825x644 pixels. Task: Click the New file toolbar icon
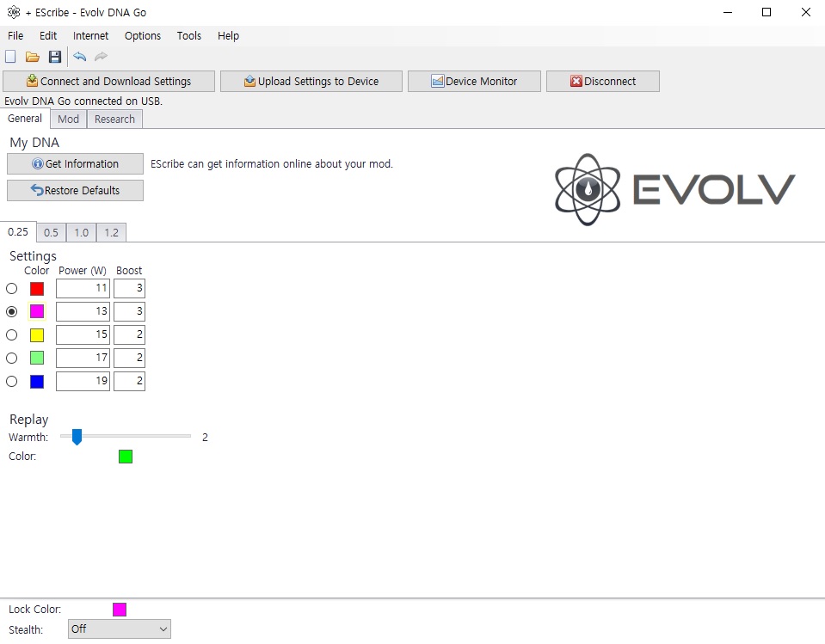click(10, 57)
